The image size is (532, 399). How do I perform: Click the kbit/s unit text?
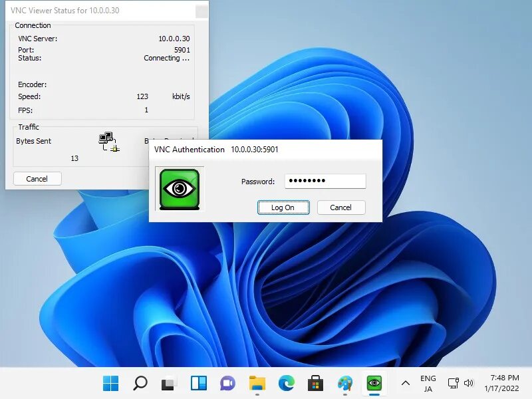[181, 96]
